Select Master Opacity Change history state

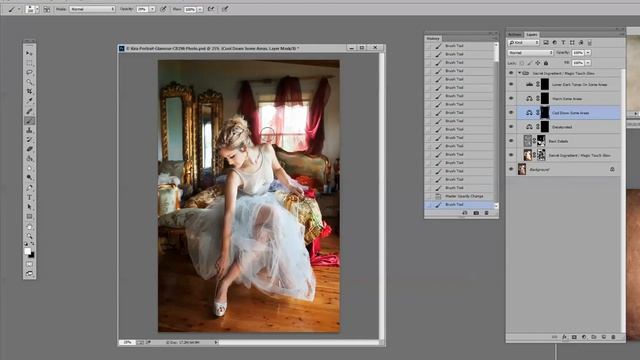[460, 196]
